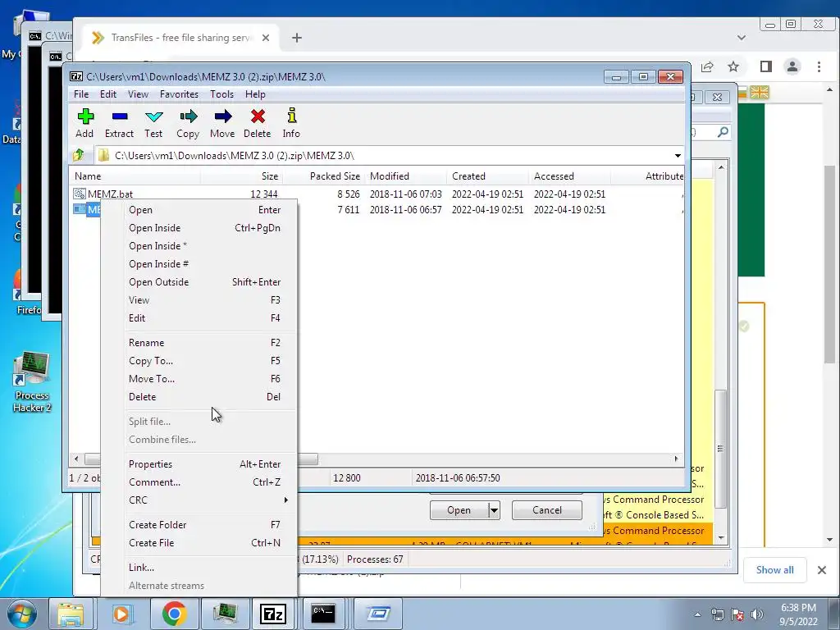Switch to Process Hacker in the taskbar

click(x=225, y=614)
